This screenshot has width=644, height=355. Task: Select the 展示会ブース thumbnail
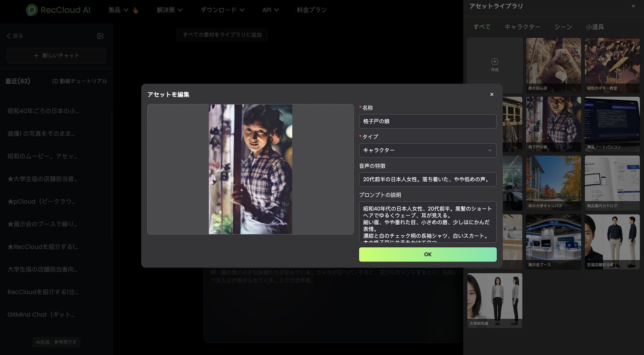(553, 242)
